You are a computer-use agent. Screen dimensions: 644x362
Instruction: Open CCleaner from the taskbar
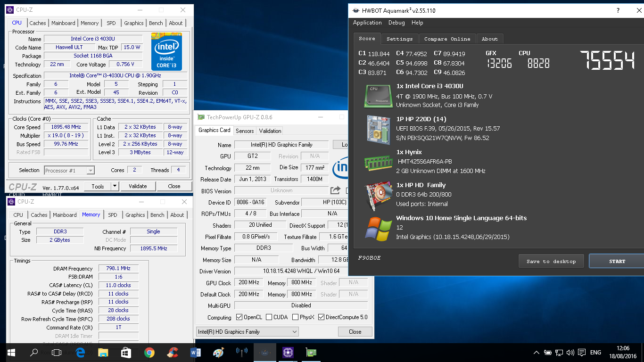[172, 352]
